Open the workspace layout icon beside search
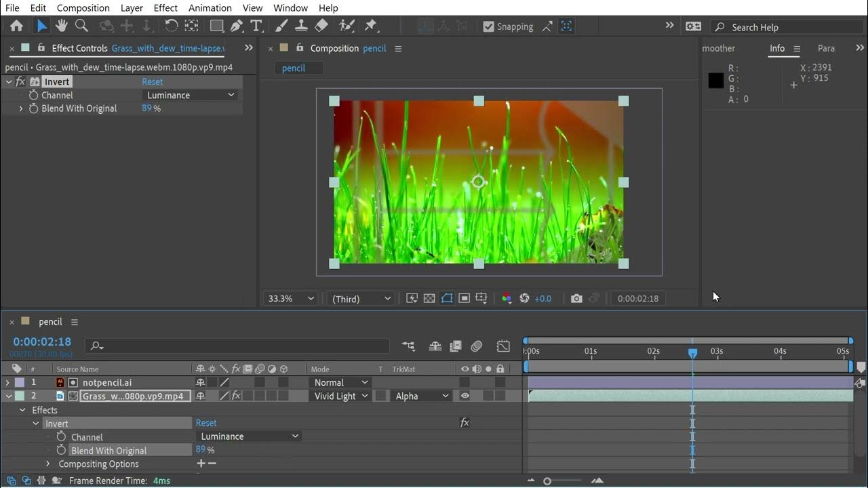Screen dimensions: 868x488 693,26
